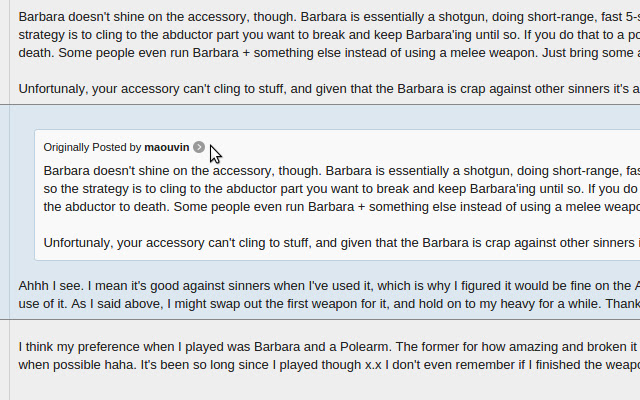This screenshot has height=400, width=640.
Task: Open the quoted post via the arrow icon beside maouvin
Action: pos(199,147)
